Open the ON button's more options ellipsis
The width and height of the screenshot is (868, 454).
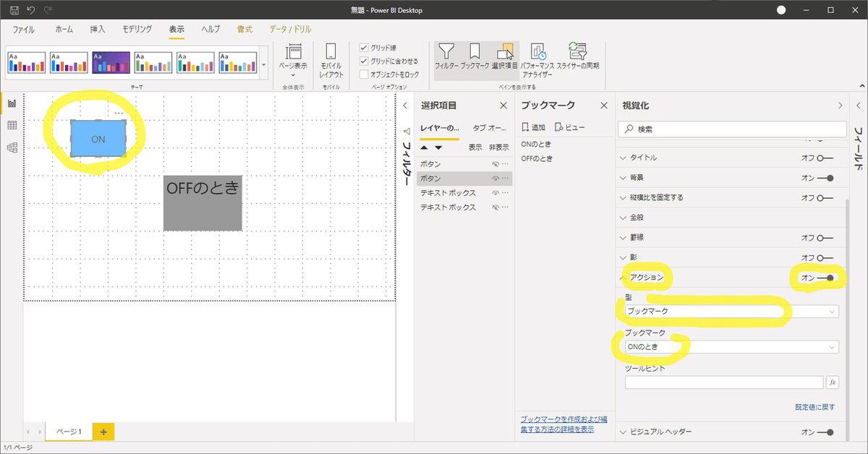[x=119, y=113]
